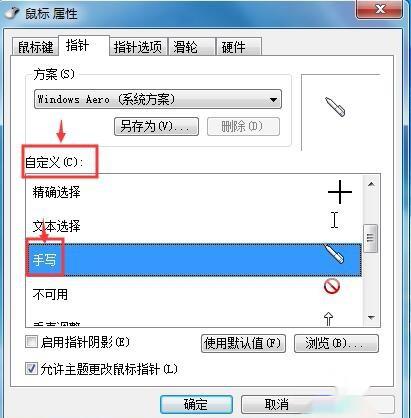Click the pen cursor preview image
The image size is (411, 418).
(335, 107)
